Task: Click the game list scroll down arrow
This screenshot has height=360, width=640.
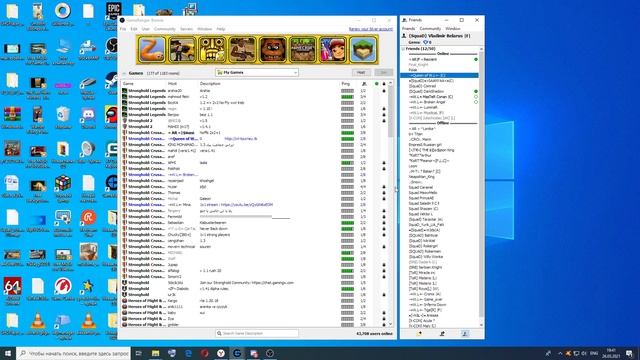Action: click(x=391, y=324)
